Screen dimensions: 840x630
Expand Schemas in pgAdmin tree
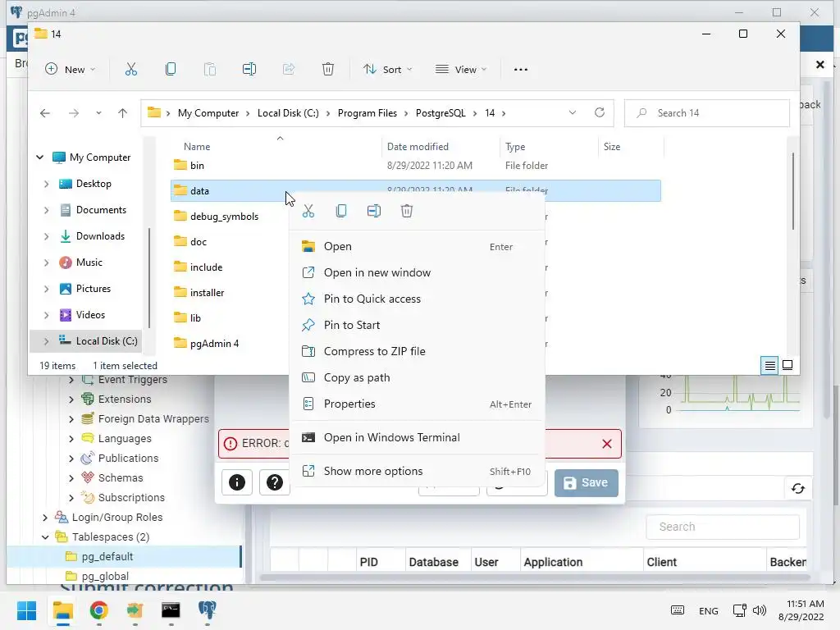tap(71, 478)
